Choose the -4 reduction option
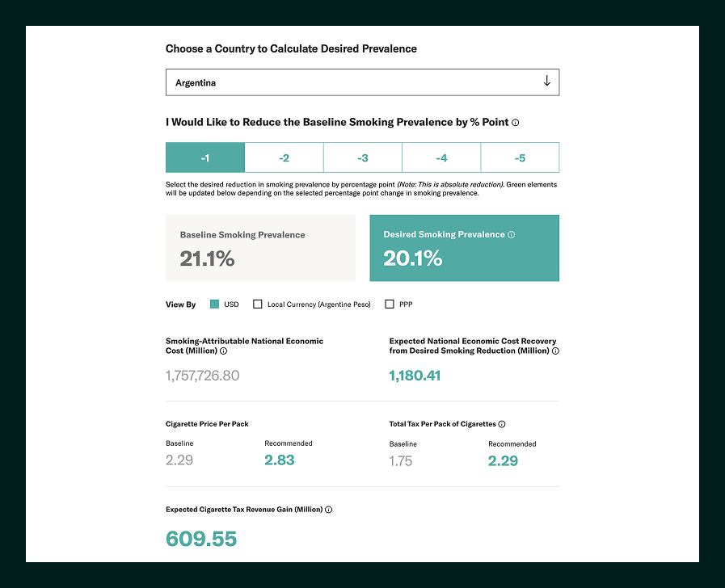 441,157
